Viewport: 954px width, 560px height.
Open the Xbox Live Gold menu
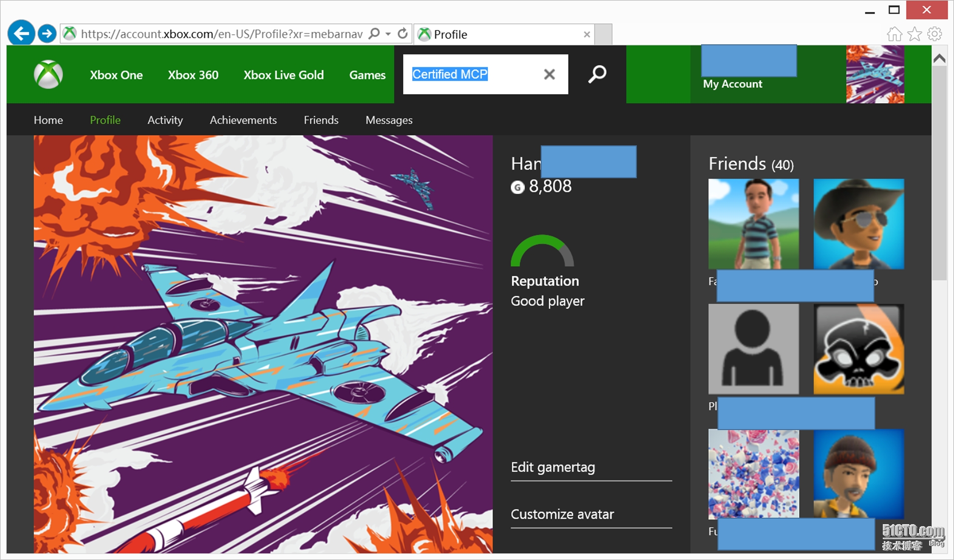(284, 75)
